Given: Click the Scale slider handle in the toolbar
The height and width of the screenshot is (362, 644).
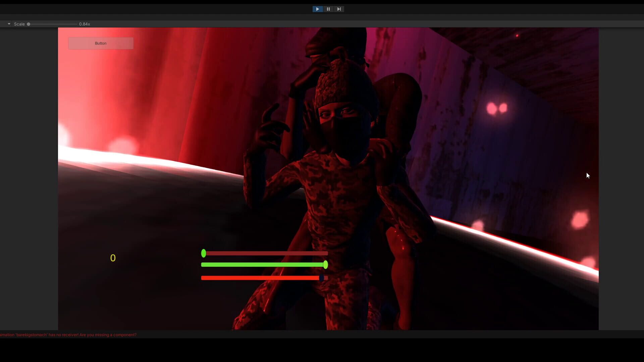Looking at the screenshot, I should pos(29,24).
